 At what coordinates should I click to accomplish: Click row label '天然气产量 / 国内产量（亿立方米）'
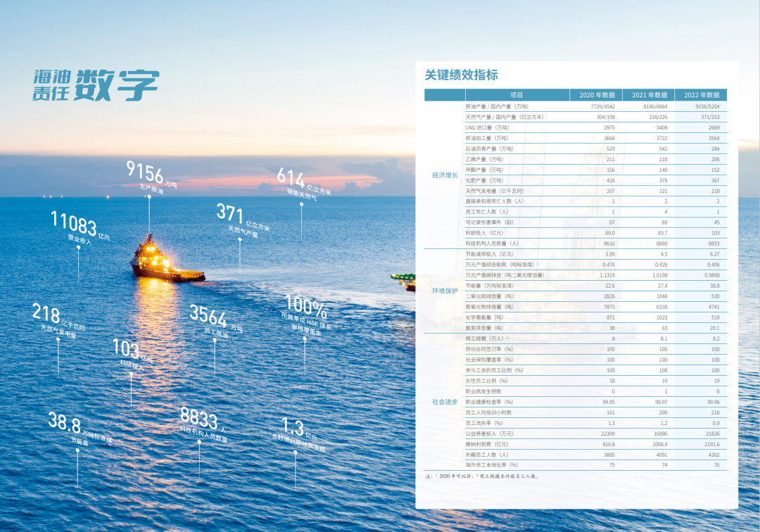tap(505, 117)
